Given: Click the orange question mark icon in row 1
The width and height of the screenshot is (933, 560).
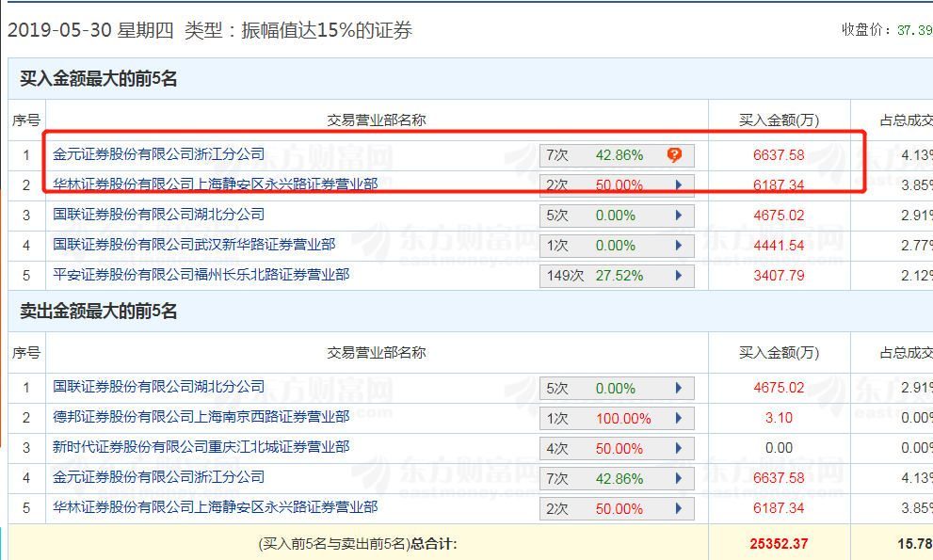Looking at the screenshot, I should 674,155.
